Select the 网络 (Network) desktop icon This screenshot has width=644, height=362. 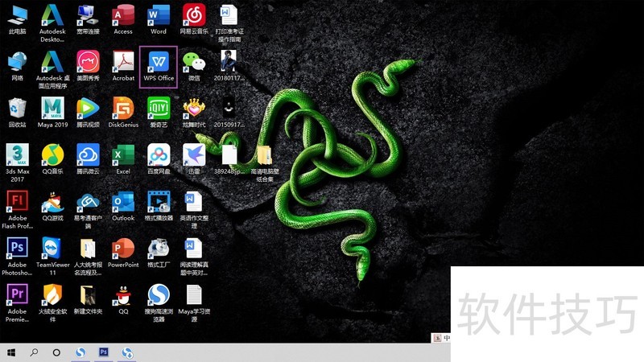(17, 66)
